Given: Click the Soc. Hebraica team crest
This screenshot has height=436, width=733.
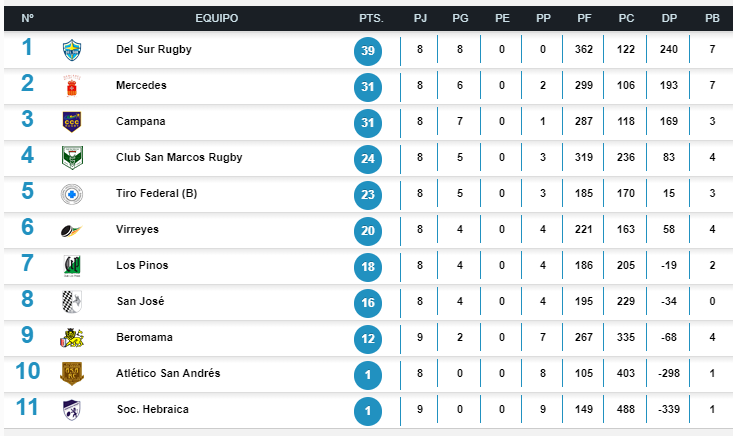Looking at the screenshot, I should 71,409.
